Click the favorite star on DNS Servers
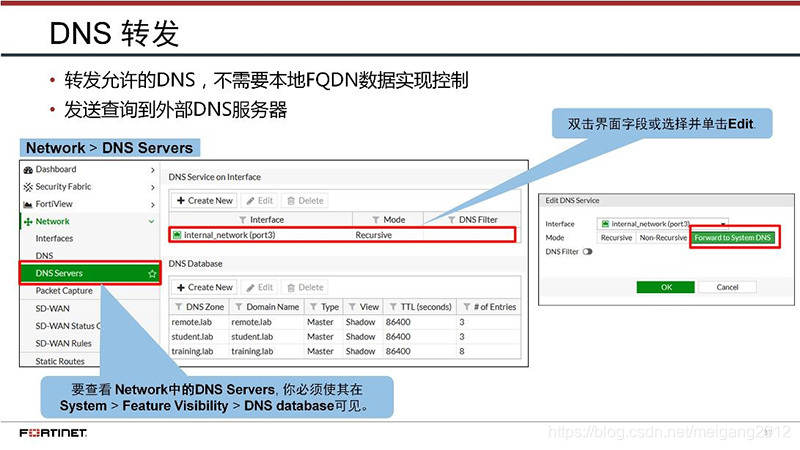800x450 pixels. (152, 274)
